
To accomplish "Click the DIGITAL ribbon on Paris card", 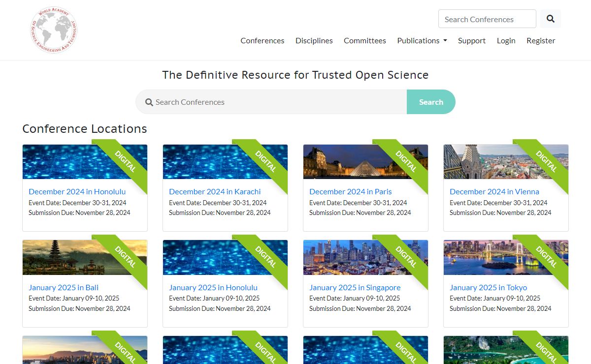I will (x=406, y=161).
